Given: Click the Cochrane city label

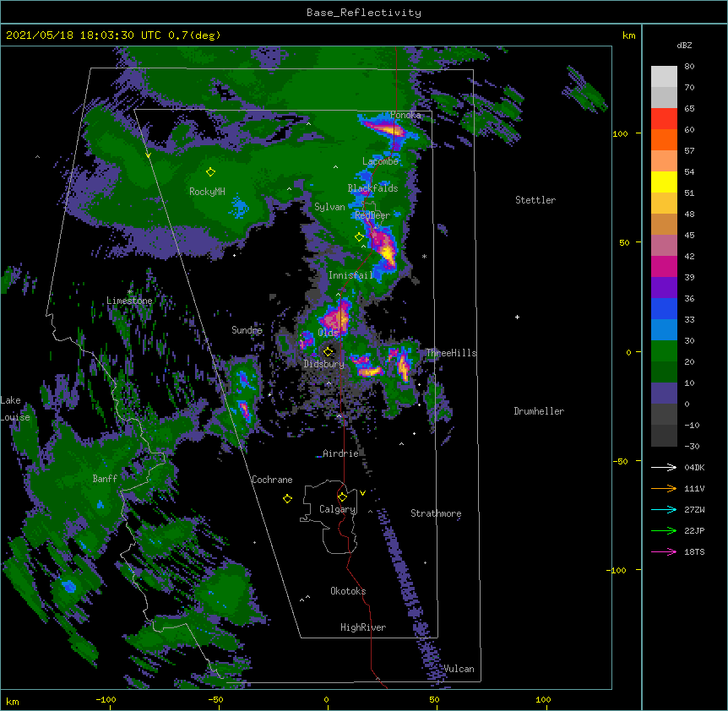Looking at the screenshot, I should [x=272, y=480].
